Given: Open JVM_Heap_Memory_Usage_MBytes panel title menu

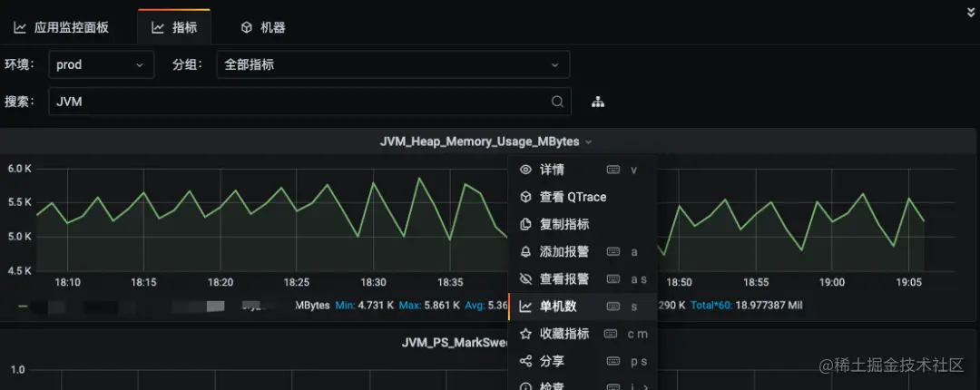Looking at the screenshot, I should (485, 141).
